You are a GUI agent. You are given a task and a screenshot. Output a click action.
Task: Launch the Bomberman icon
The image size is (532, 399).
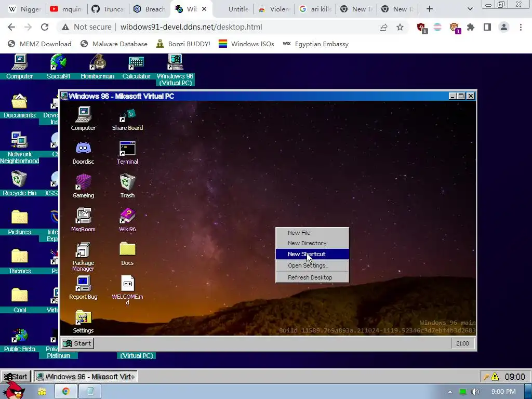tap(97, 67)
